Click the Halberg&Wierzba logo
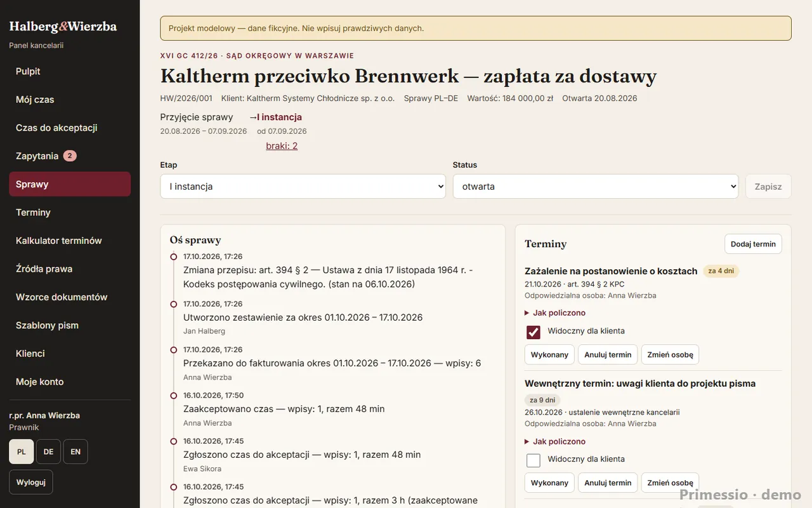Image resolution: width=812 pixels, height=508 pixels. point(63,26)
